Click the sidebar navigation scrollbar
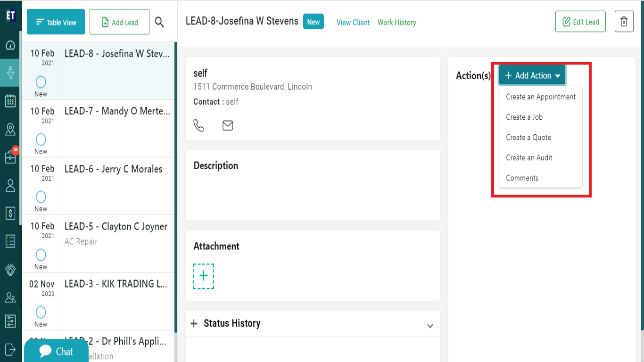Image resolution: width=644 pixels, height=362 pixels. [x=21, y=127]
